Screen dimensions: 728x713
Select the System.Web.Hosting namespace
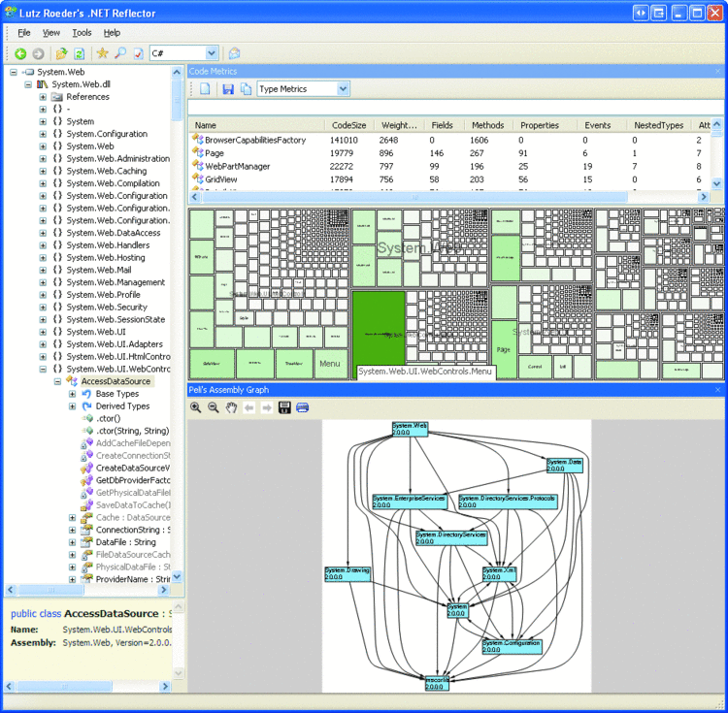point(106,258)
